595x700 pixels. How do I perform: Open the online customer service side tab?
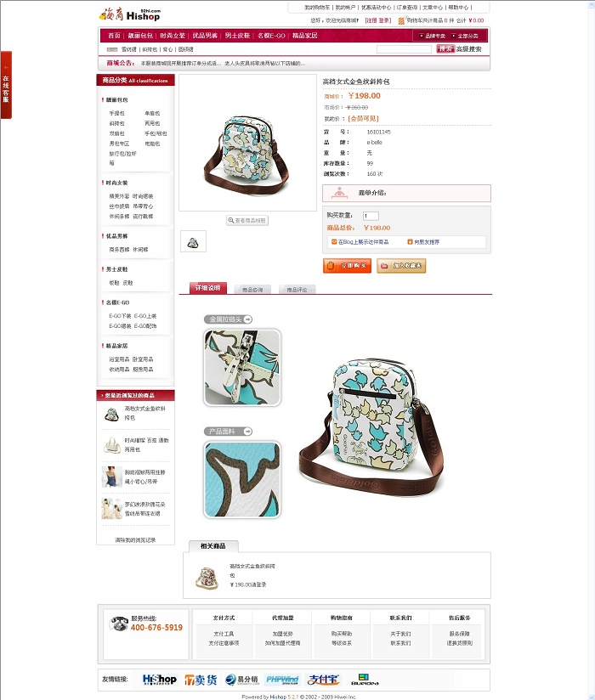[x=6, y=85]
